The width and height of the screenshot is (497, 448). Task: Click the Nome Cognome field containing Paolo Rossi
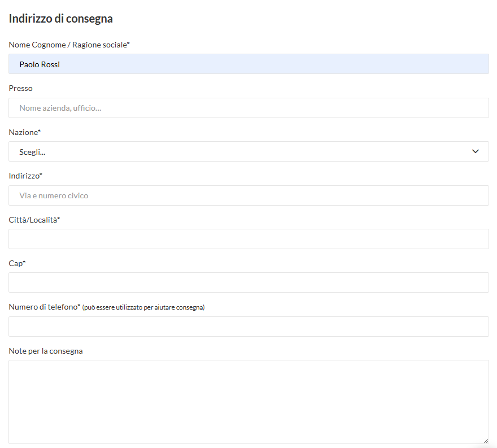pos(249,64)
